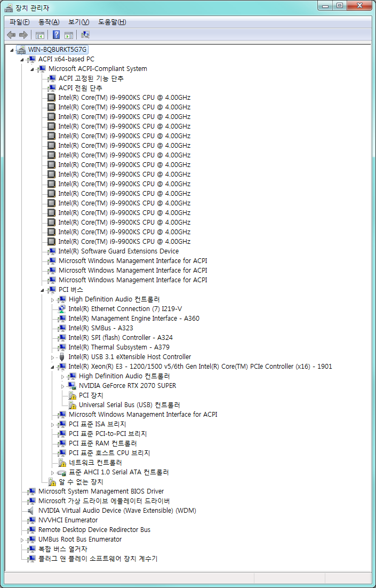Toggle the show/hide action pane toolbar icon
The width and height of the screenshot is (376, 588).
pyautogui.click(x=68, y=35)
